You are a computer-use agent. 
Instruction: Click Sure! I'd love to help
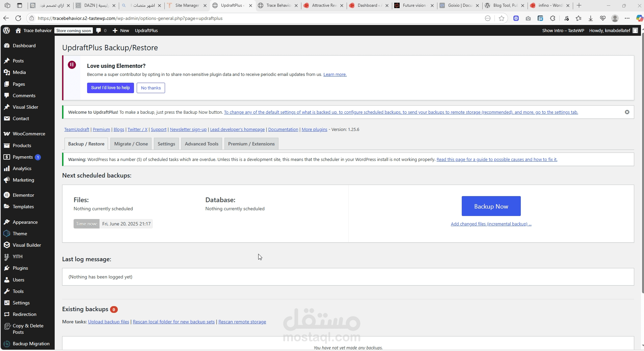(110, 88)
